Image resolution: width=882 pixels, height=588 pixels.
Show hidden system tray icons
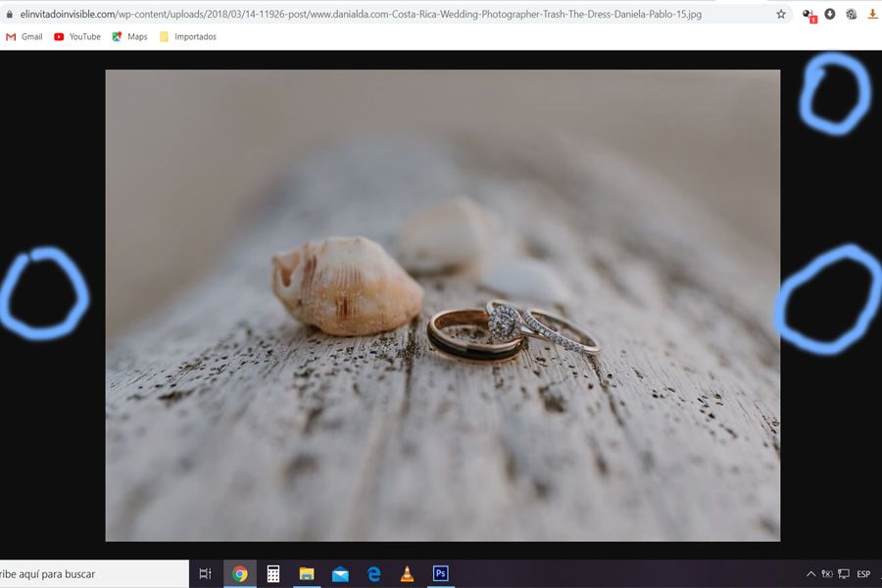[x=810, y=574]
